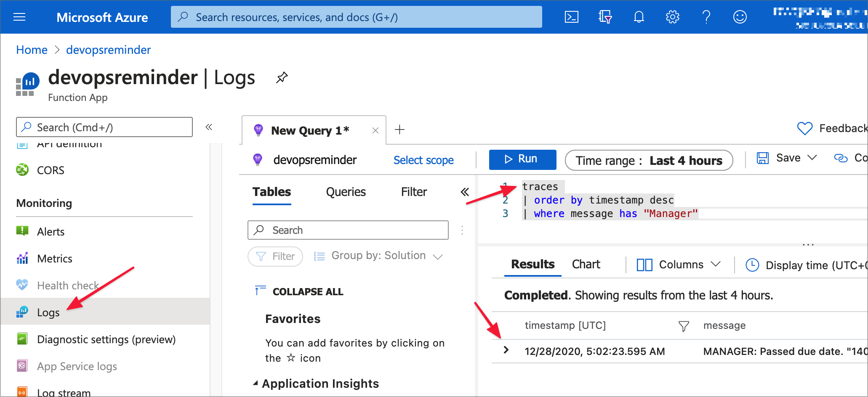The image size is (868, 397).
Task: Go to Home breadcrumb
Action: click(x=32, y=50)
